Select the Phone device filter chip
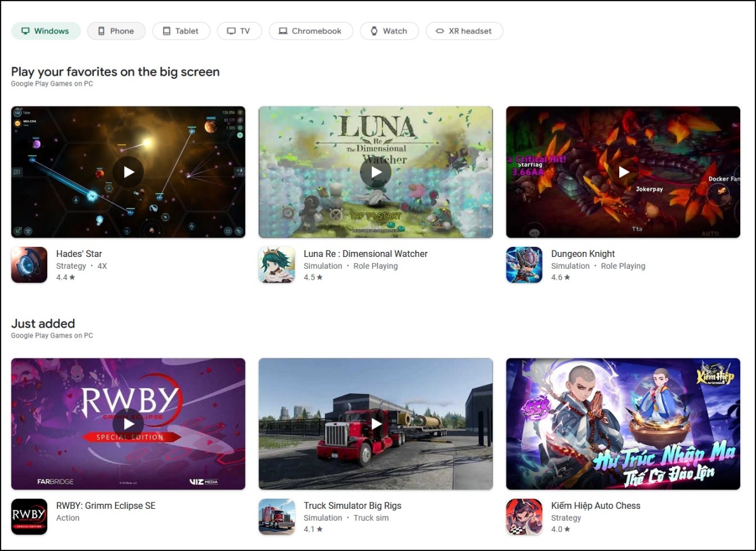The width and height of the screenshot is (756, 551). [116, 31]
